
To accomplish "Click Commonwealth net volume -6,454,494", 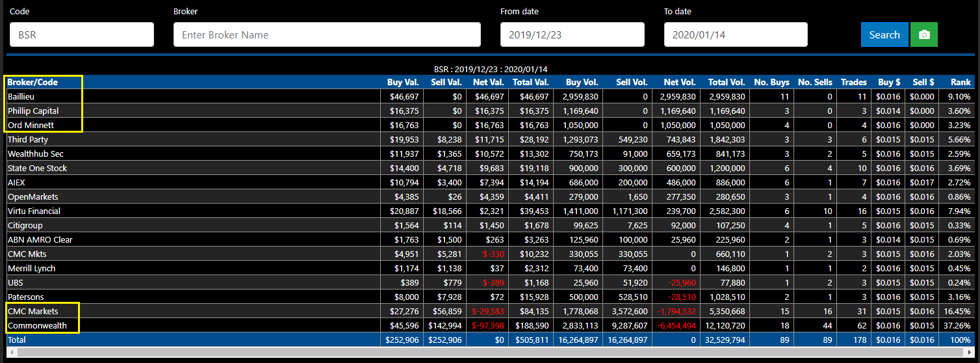I will tap(676, 325).
